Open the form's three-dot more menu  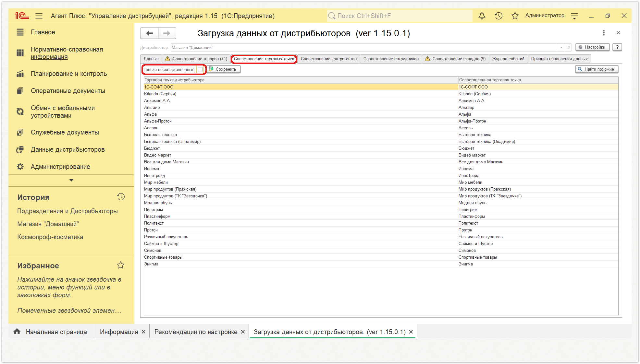(x=604, y=33)
